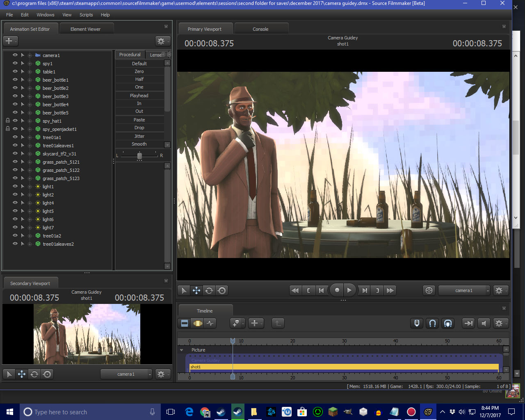Hide spy1 with its eye icon
Image resolution: width=525 pixels, height=420 pixels.
15,63
